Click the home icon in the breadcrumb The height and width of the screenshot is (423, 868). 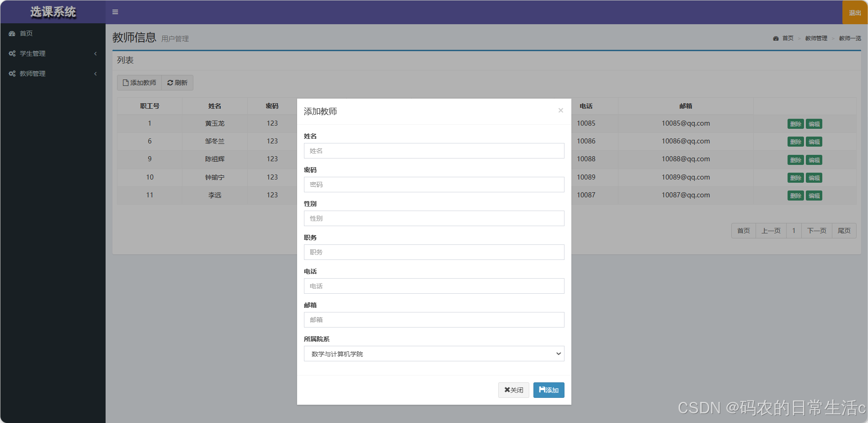pos(776,38)
